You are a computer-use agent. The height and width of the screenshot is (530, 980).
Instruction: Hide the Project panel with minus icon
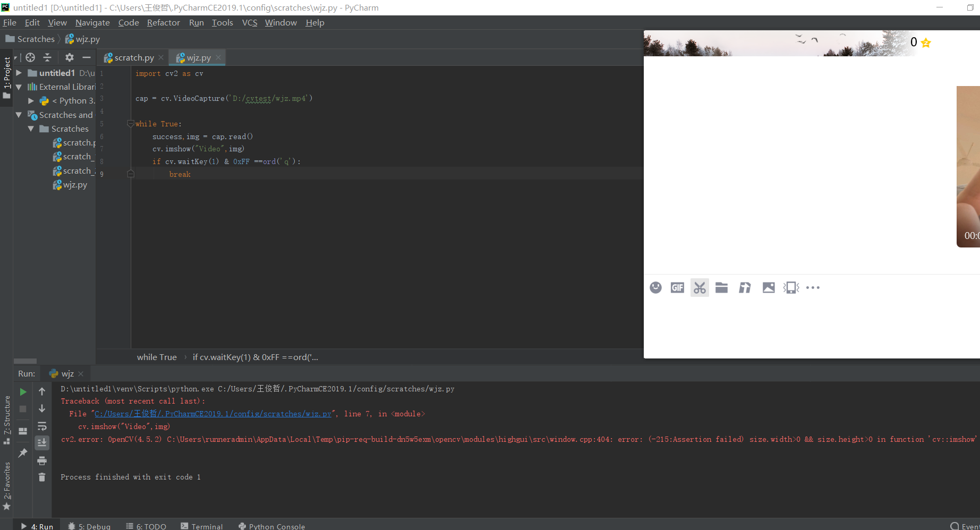87,57
